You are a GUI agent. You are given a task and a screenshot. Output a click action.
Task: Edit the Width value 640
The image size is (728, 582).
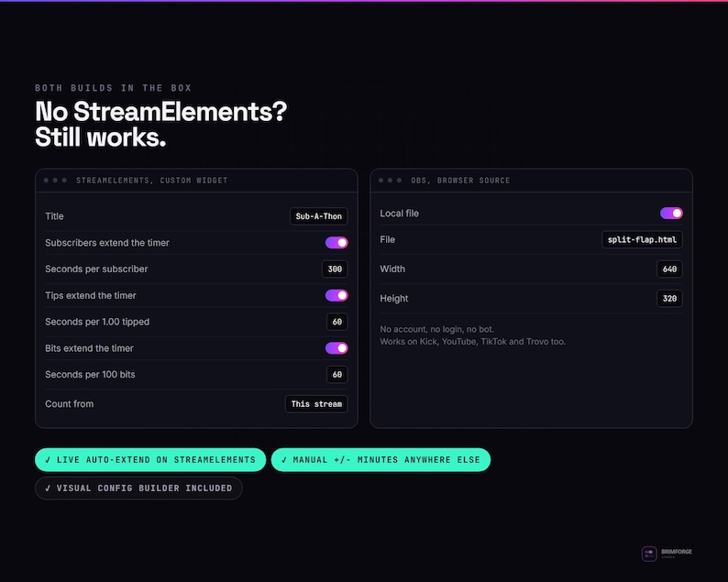click(x=669, y=269)
